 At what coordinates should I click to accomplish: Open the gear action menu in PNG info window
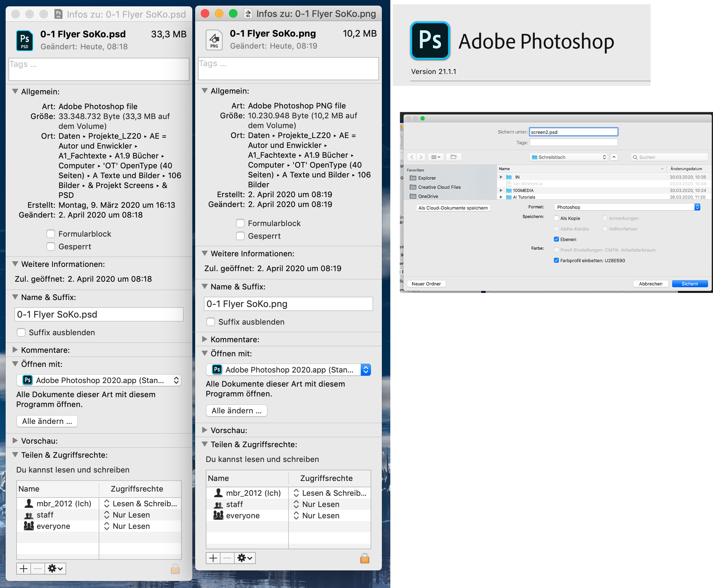pyautogui.click(x=245, y=558)
